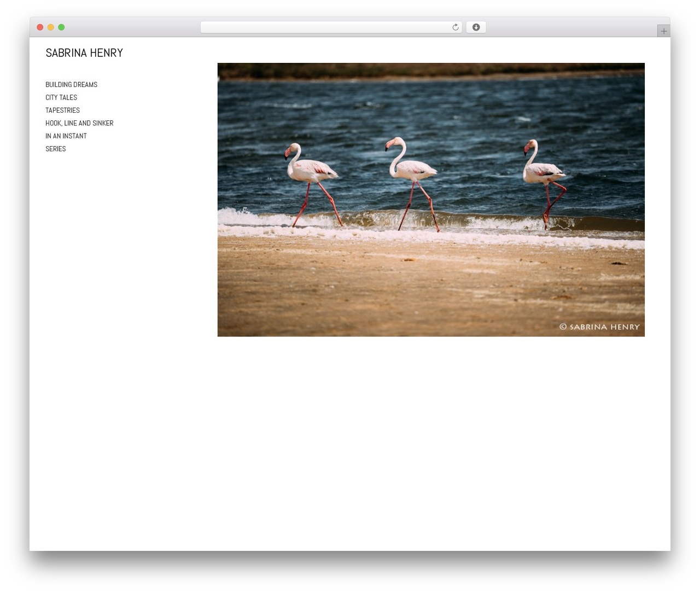This screenshot has width=700, height=593.
Task: Add a new browser tab
Action: point(663,31)
